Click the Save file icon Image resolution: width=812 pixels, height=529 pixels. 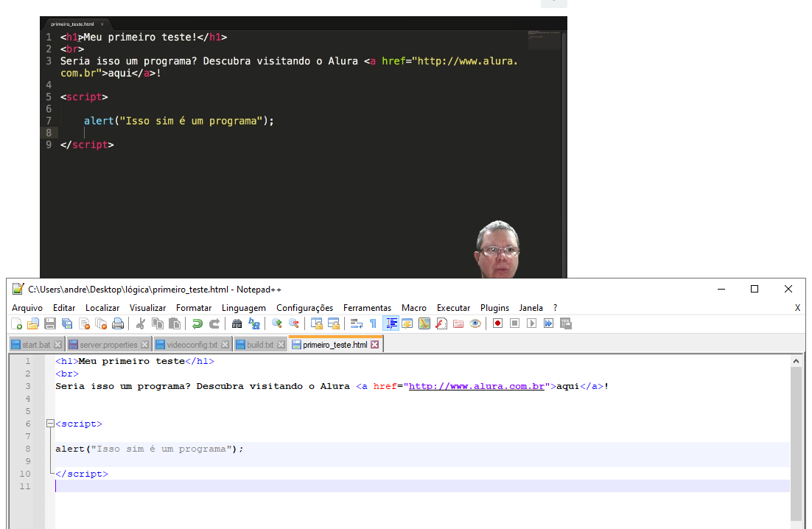(50, 323)
